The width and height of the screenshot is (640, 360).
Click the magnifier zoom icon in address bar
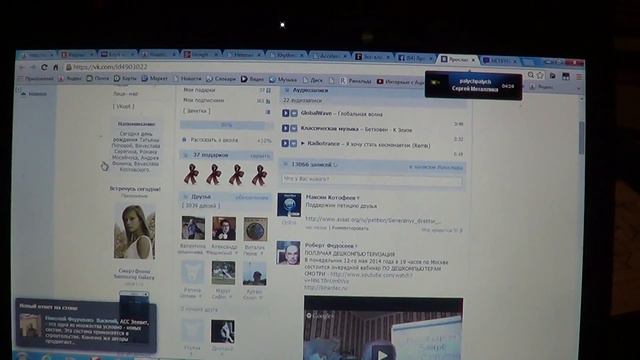pos(531,75)
